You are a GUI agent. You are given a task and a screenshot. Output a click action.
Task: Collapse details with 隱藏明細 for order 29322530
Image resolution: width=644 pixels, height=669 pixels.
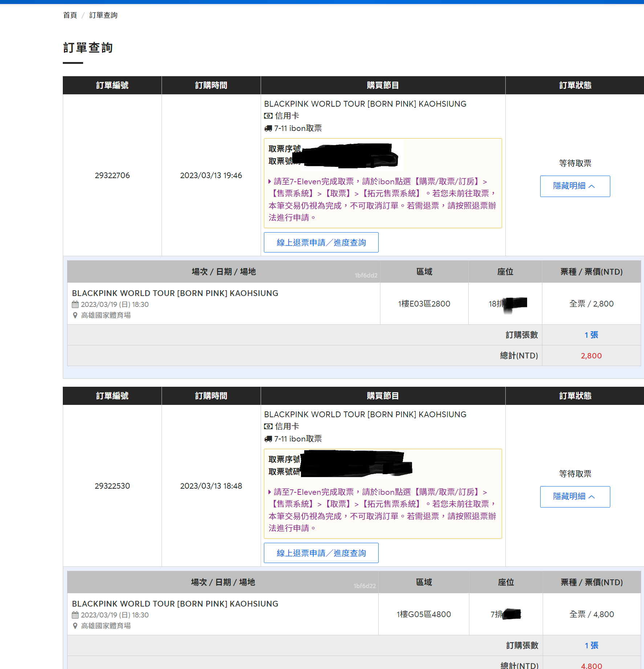[x=575, y=497]
